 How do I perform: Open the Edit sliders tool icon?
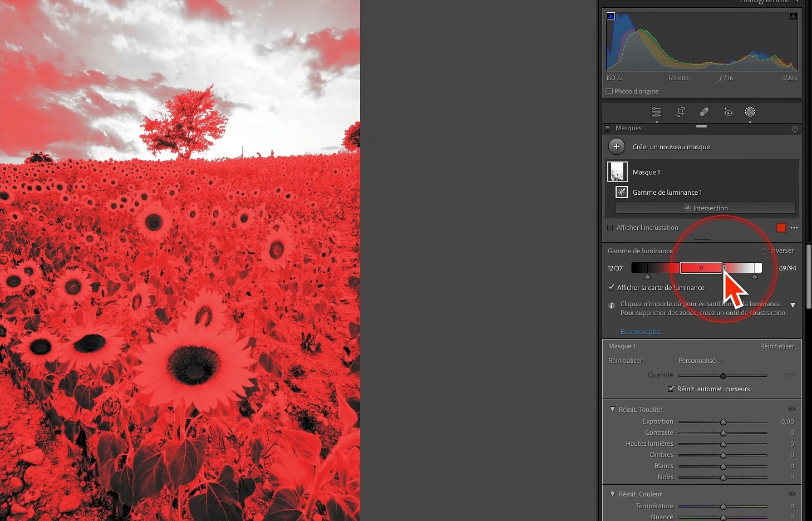click(657, 112)
